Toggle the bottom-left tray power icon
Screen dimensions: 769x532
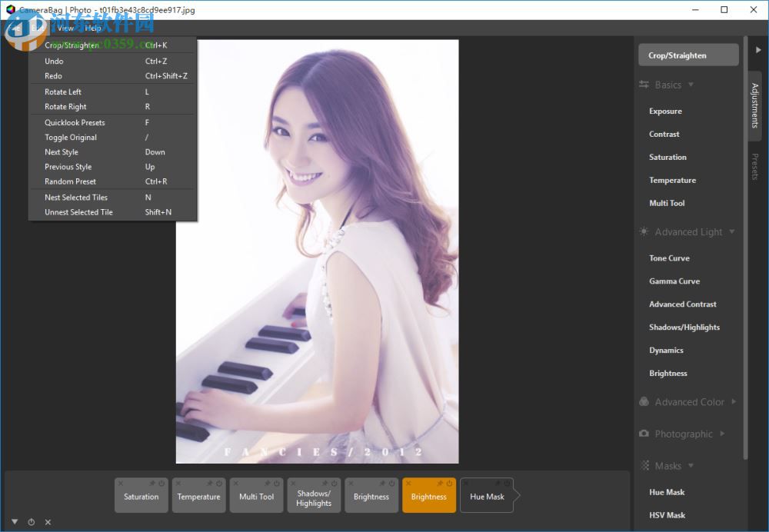pyautogui.click(x=31, y=522)
